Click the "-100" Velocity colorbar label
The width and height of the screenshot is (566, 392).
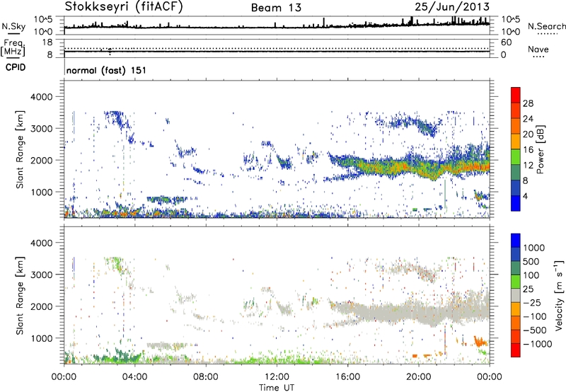pyautogui.click(x=535, y=316)
